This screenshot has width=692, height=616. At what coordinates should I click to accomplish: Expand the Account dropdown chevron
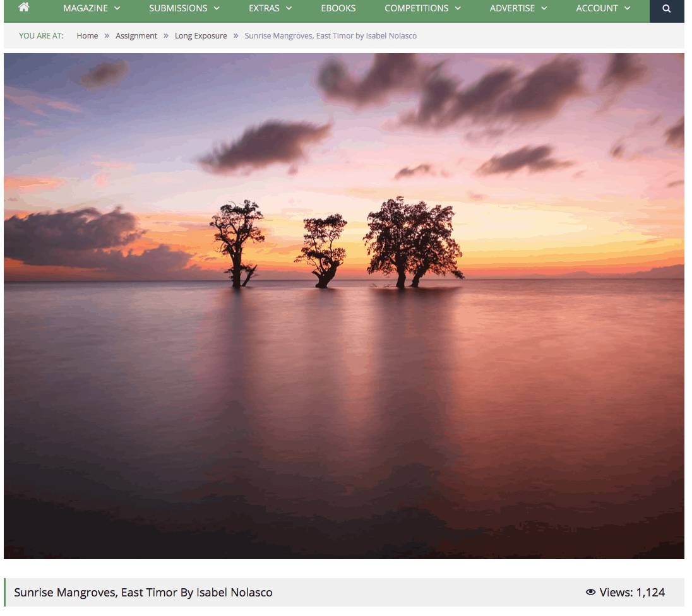tap(627, 8)
